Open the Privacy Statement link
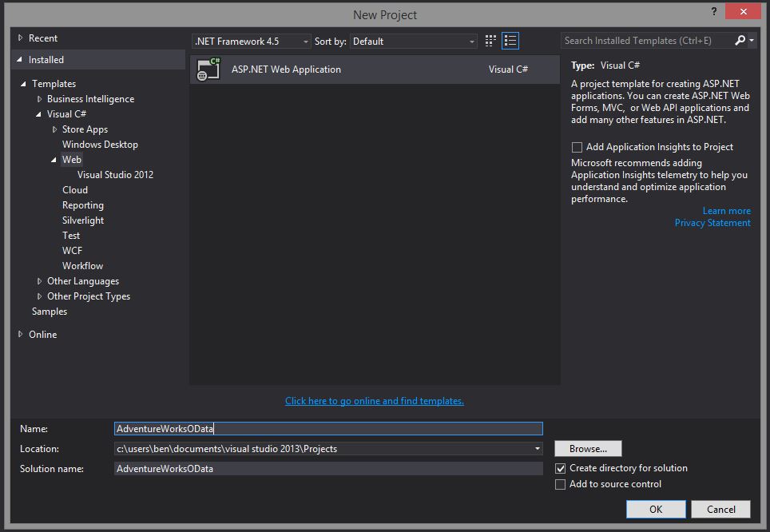The image size is (770, 532). 712,223
